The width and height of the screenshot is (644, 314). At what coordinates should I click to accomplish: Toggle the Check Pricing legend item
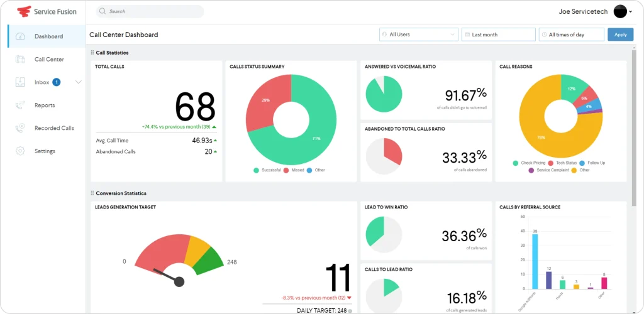click(529, 163)
